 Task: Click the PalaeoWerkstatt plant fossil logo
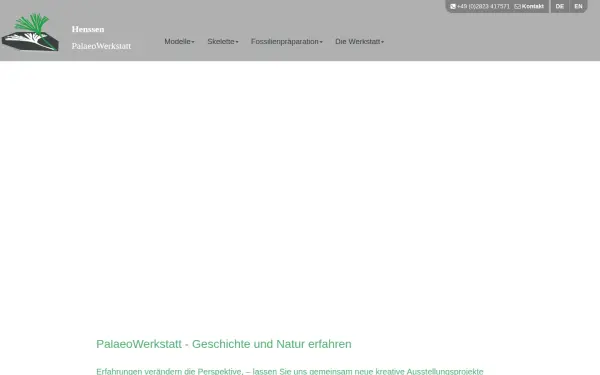click(30, 32)
